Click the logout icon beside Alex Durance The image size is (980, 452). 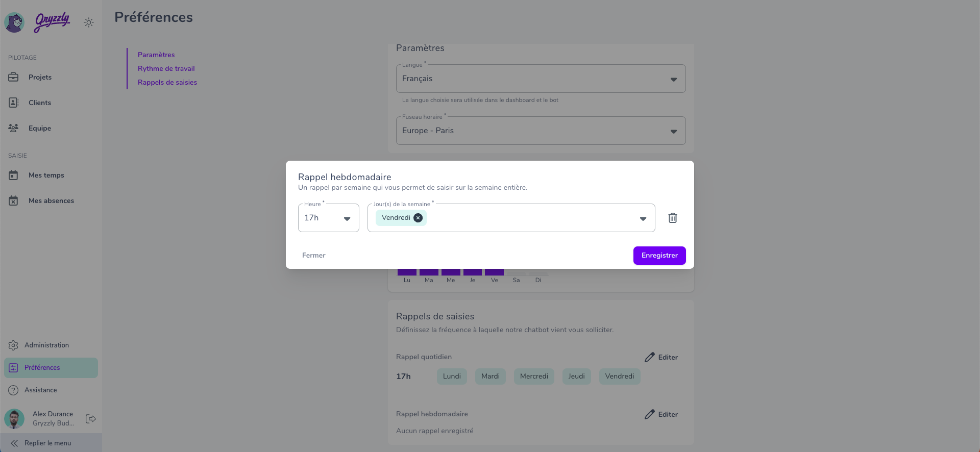click(91, 419)
